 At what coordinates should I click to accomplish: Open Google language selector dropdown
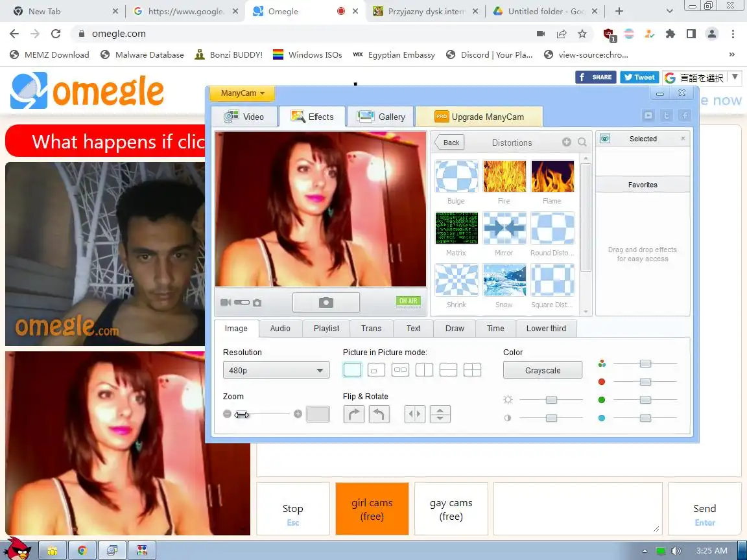[x=701, y=78]
